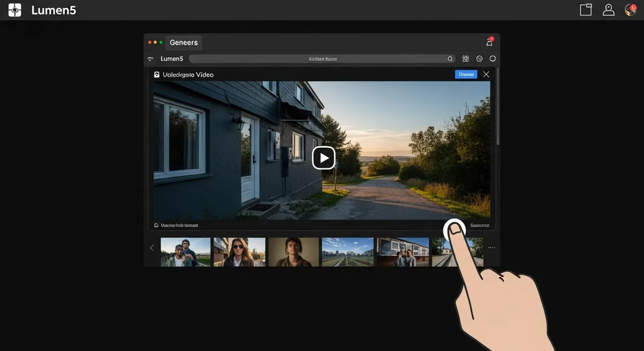Click the Lumen5 logo icon in top bar
This screenshot has height=351, width=644.
click(15, 10)
